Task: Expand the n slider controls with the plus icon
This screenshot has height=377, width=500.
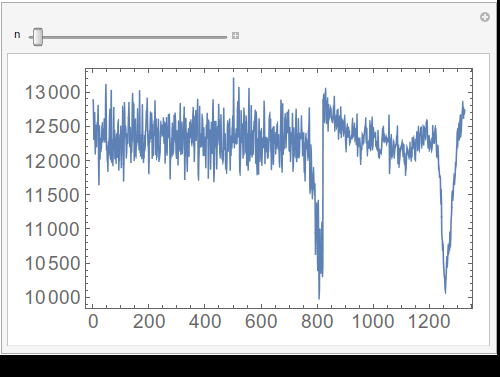Action: [235, 36]
